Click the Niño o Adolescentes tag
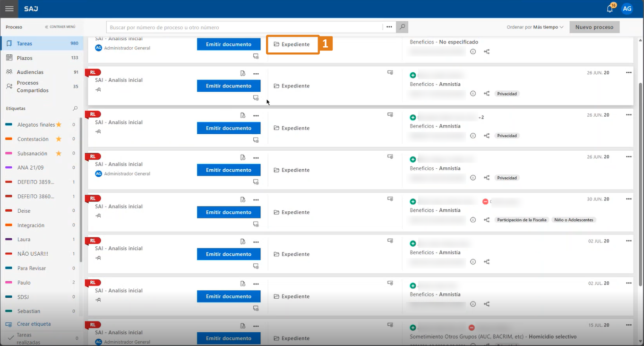 point(574,220)
